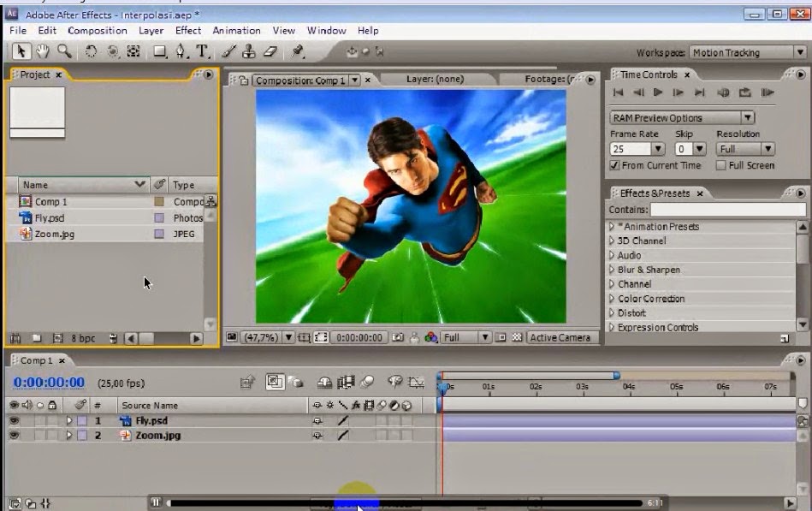This screenshot has height=511, width=812.
Task: Click the label color swatch for Fly.psd in the Project panel
Action: point(159,218)
